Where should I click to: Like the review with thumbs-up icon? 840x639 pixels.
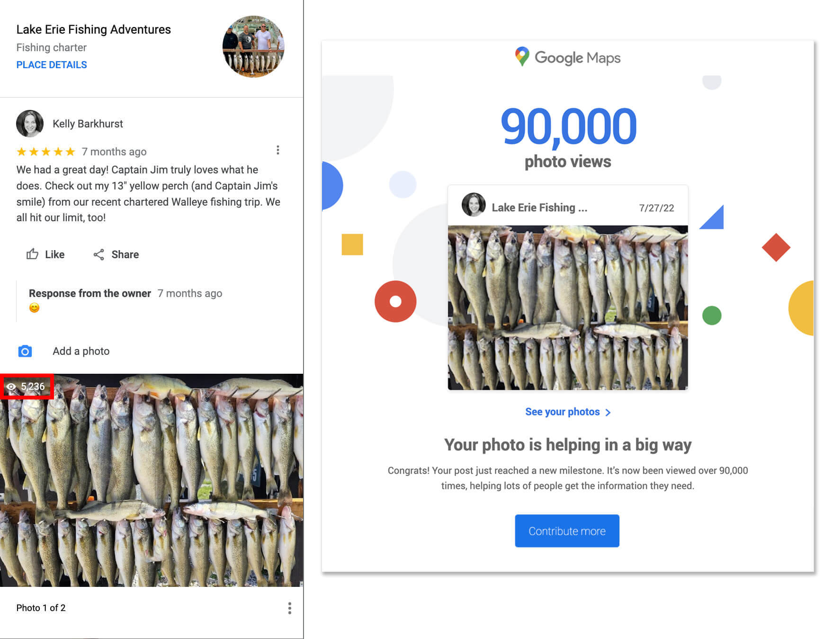32,254
